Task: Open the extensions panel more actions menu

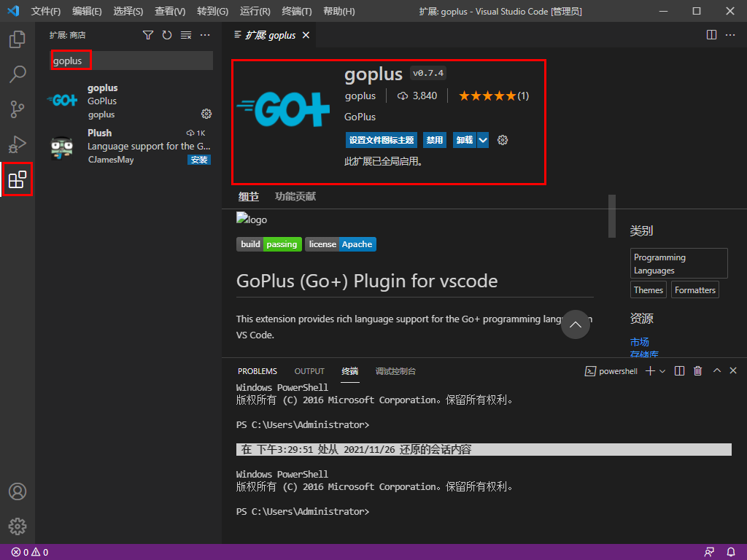Action: pyautogui.click(x=205, y=35)
